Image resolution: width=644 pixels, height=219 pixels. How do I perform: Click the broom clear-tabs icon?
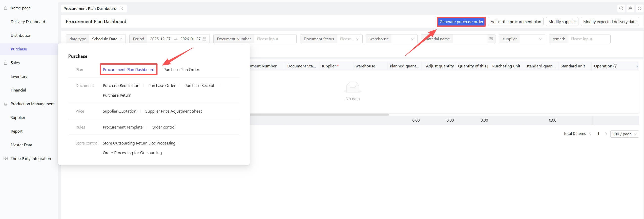[x=630, y=8]
